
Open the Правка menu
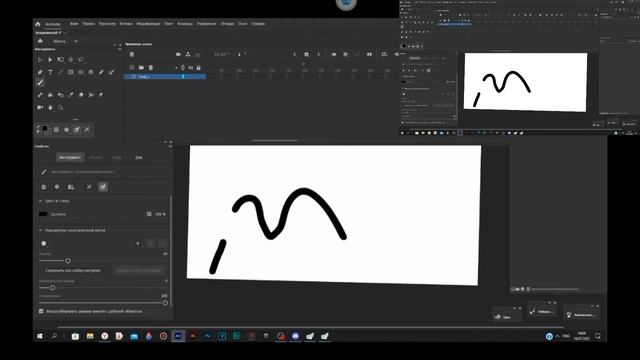pos(89,24)
